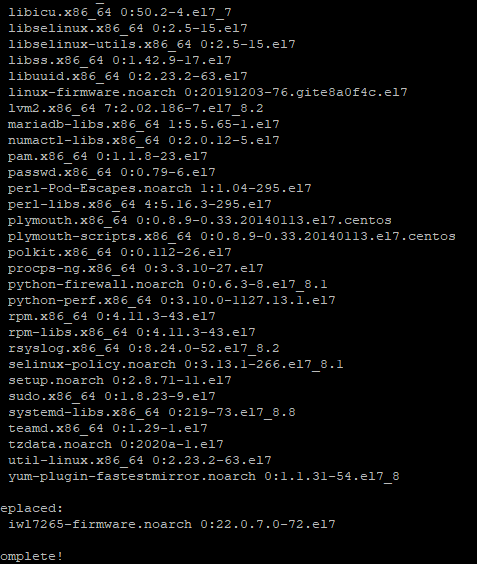Click on numactl-libs.x86_64 entry

[x=144, y=140]
